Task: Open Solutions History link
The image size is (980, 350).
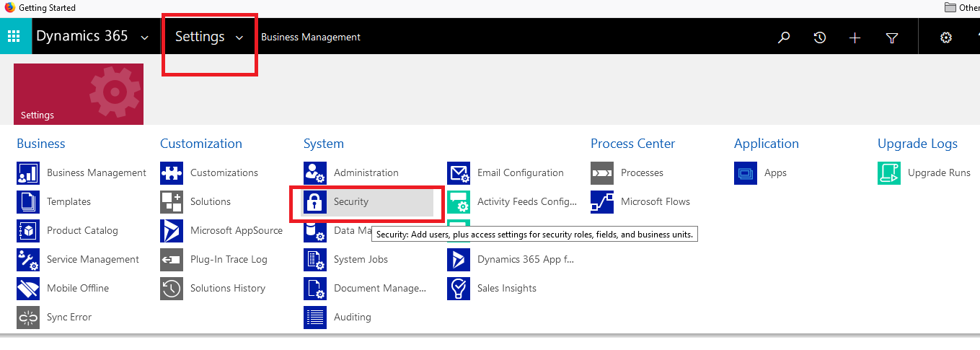Action: [x=228, y=289]
